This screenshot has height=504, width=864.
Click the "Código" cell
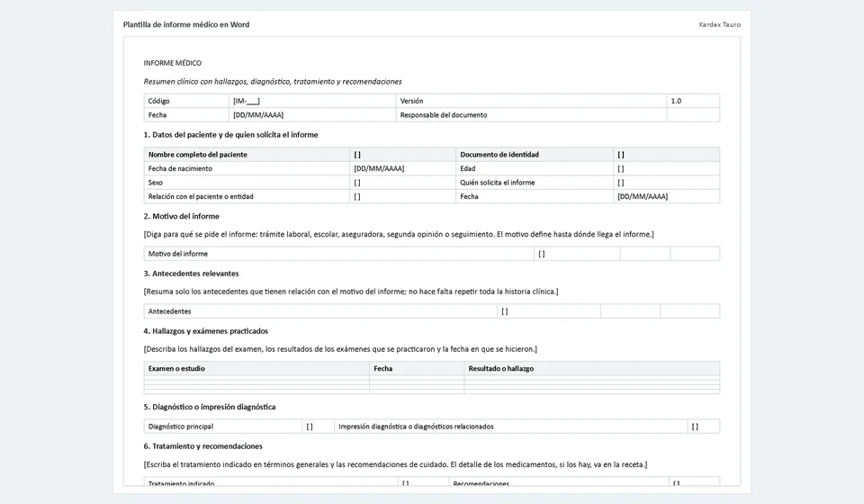point(186,101)
